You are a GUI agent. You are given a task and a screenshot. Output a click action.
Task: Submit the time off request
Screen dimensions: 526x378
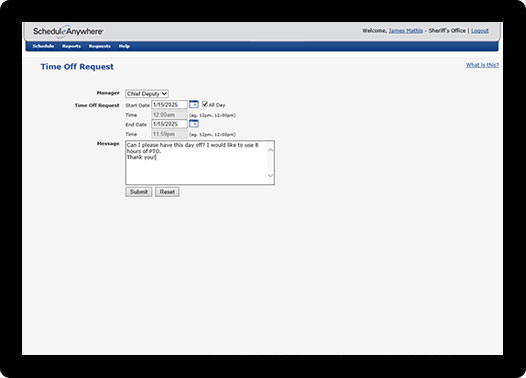click(x=139, y=192)
